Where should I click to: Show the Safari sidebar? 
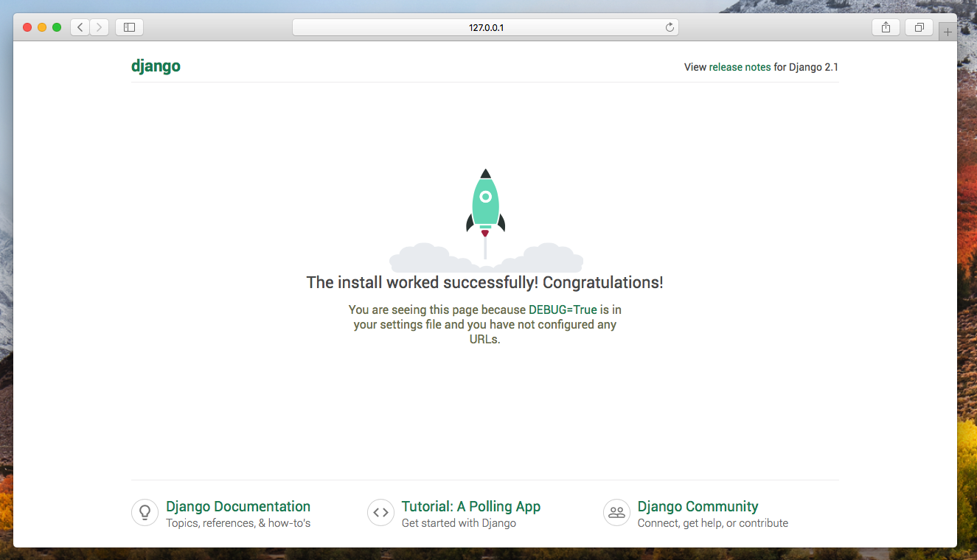129,27
